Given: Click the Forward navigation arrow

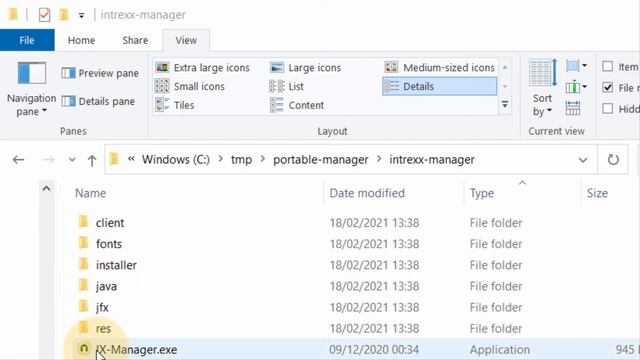Looking at the screenshot, I should (48, 160).
